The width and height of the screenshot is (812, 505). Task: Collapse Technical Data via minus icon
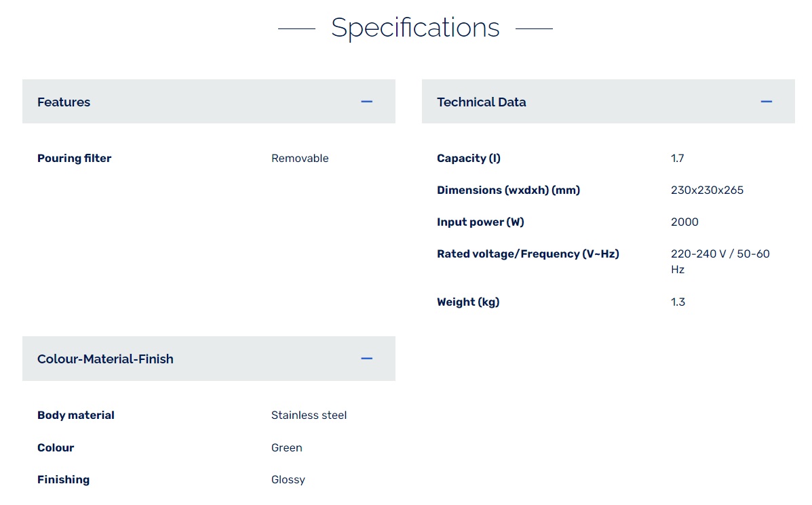tap(766, 102)
